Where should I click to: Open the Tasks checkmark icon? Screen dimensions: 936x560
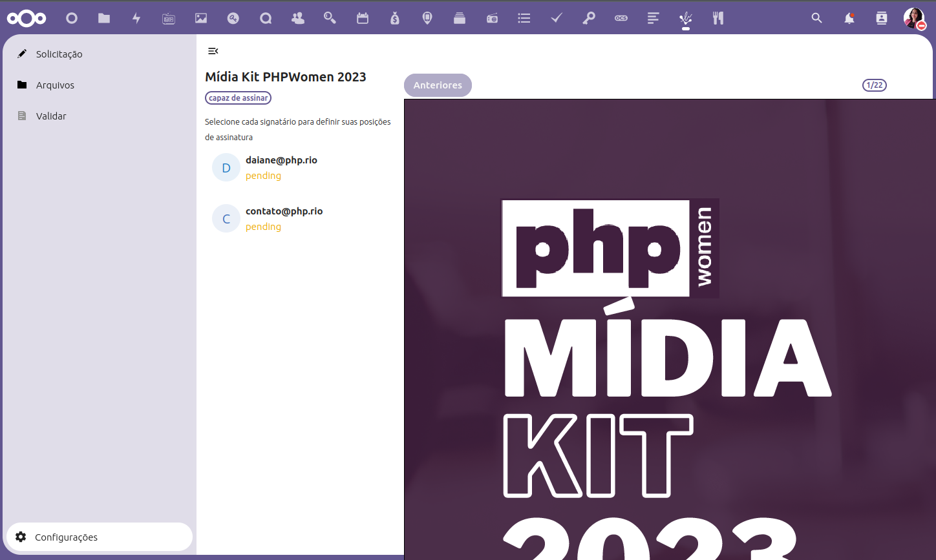tap(557, 18)
